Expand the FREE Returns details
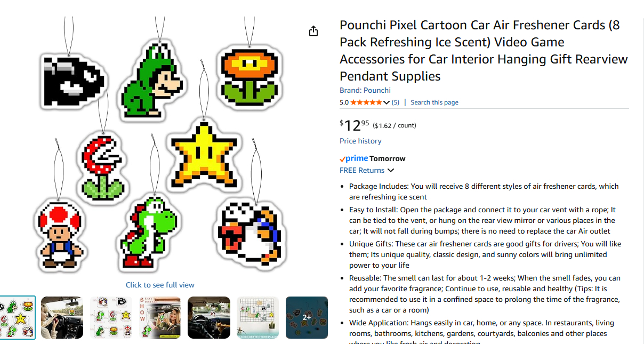644x344 pixels. point(391,171)
